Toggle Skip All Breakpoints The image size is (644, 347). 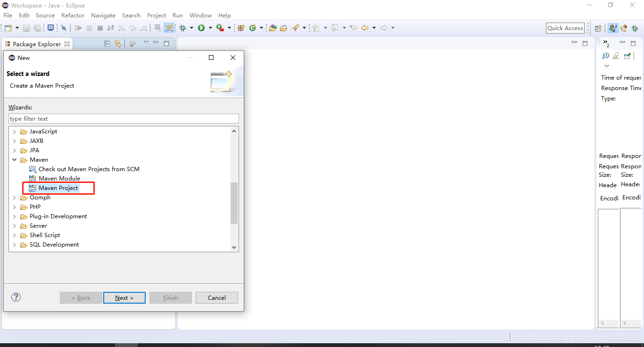pos(64,28)
